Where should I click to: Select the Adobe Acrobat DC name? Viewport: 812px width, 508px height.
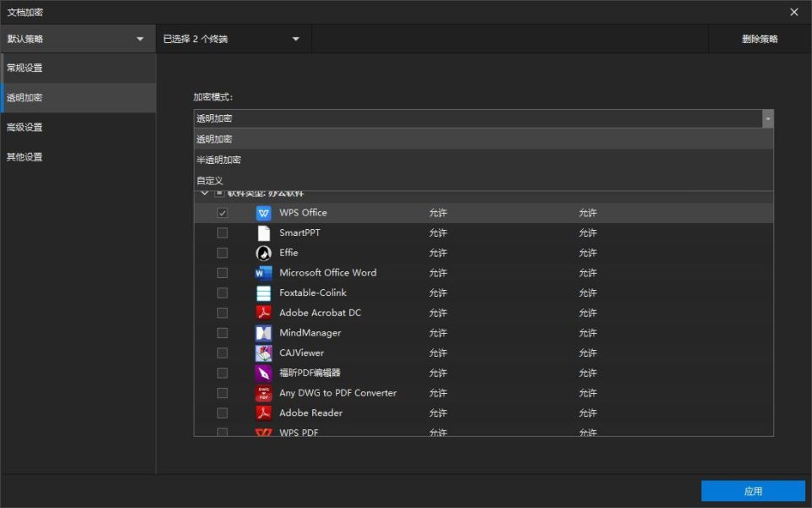click(320, 313)
